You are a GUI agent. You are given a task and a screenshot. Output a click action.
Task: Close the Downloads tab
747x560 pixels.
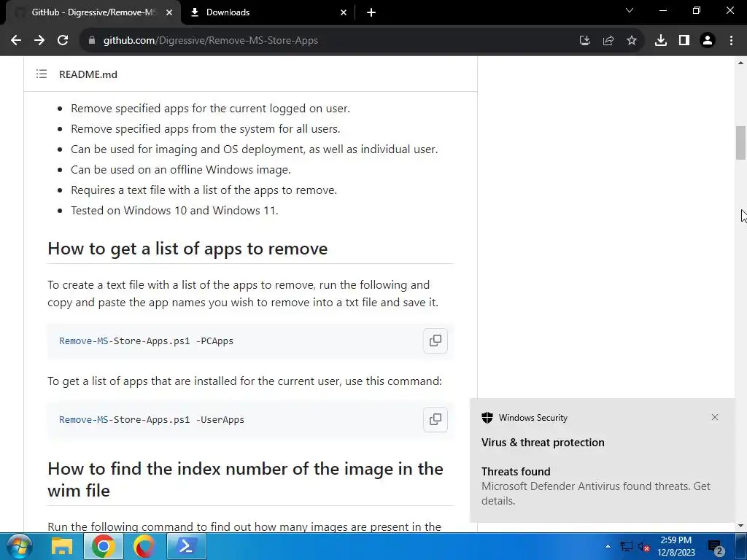coord(344,12)
